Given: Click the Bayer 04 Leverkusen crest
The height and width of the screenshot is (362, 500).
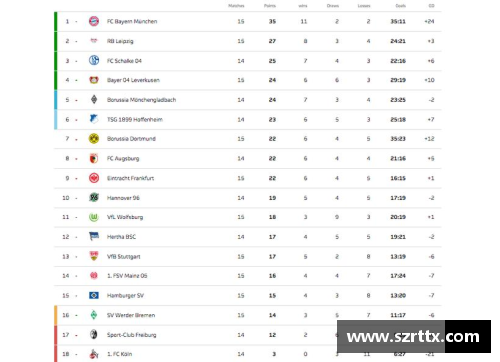Looking at the screenshot, I should tap(94, 80).
